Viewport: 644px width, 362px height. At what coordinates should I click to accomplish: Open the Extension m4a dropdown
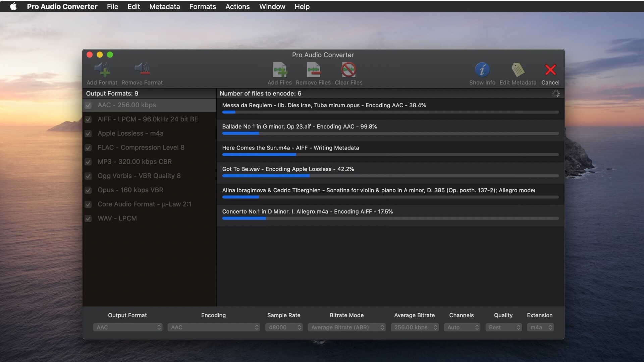pyautogui.click(x=540, y=327)
